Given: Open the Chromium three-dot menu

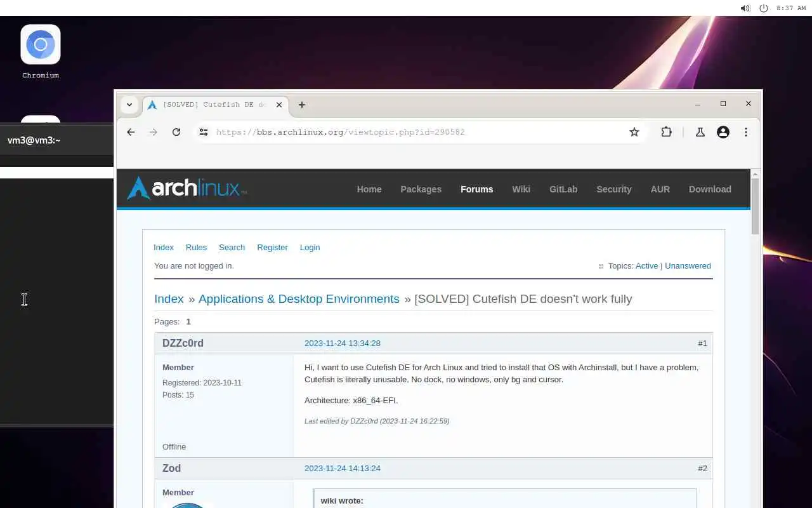Looking at the screenshot, I should tap(746, 132).
